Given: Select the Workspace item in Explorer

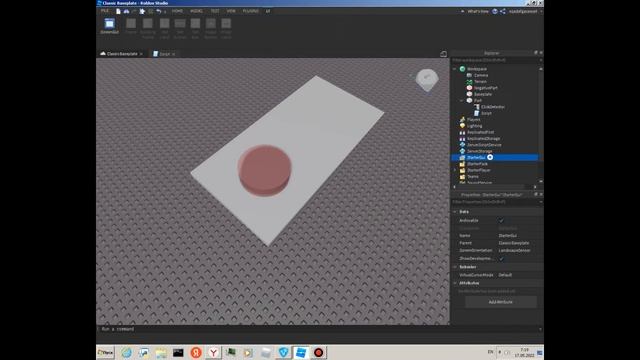Looking at the screenshot, I should click(x=476, y=69).
